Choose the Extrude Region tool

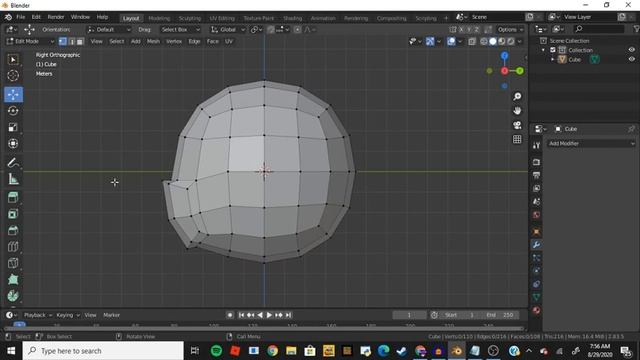click(13, 198)
